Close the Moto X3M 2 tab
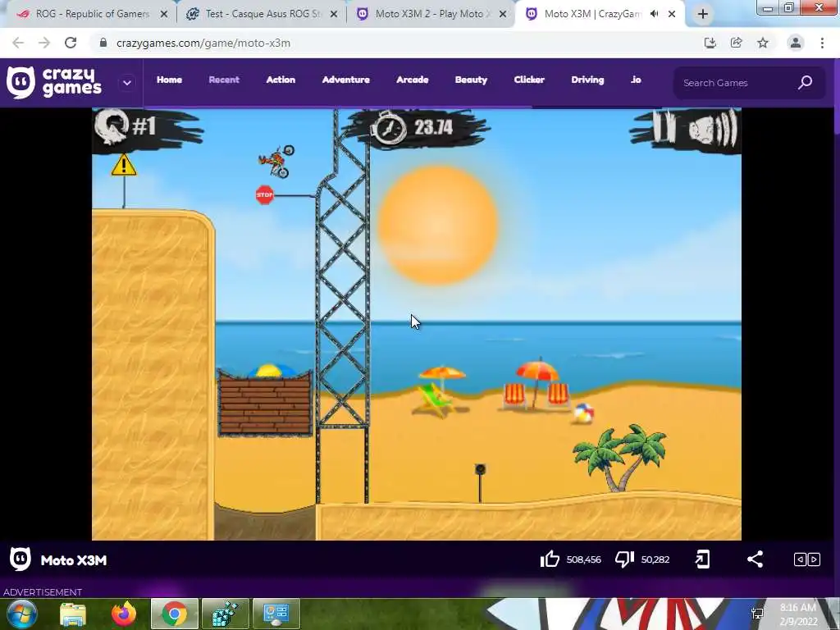The height and width of the screenshot is (630, 840). click(503, 15)
